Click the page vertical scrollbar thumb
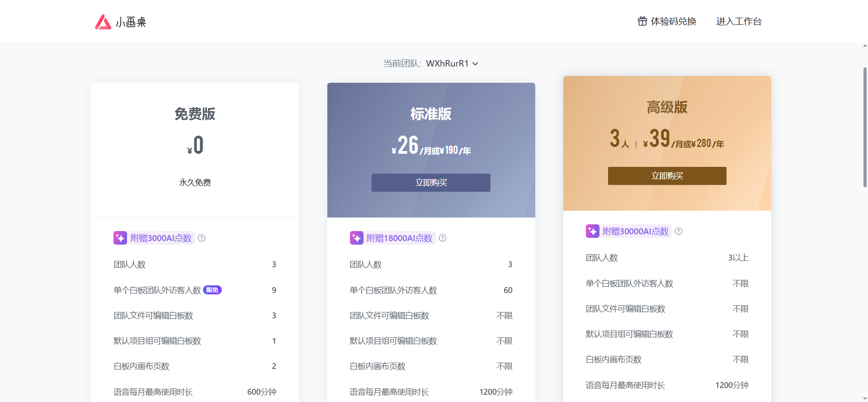Screen dimensions: 868x402 coord(865,127)
